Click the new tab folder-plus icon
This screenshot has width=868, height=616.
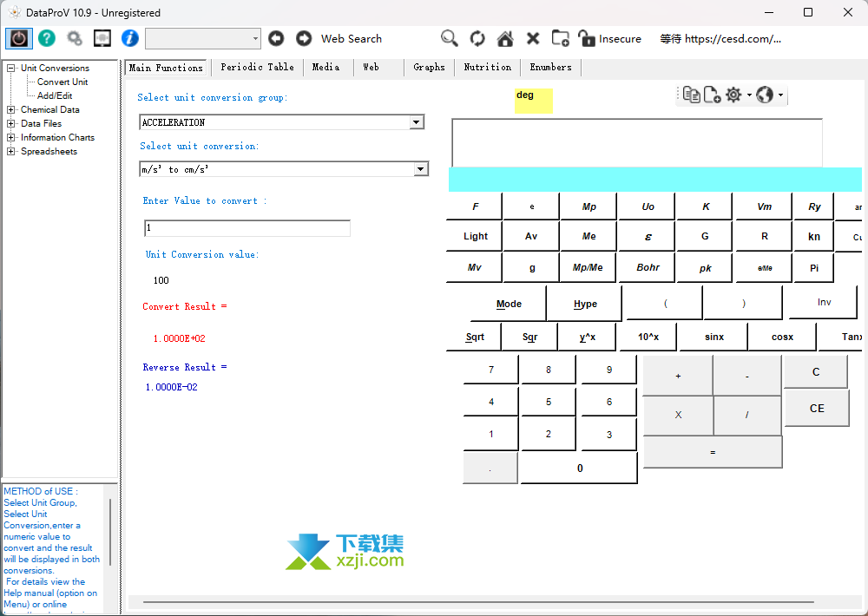[x=560, y=38]
